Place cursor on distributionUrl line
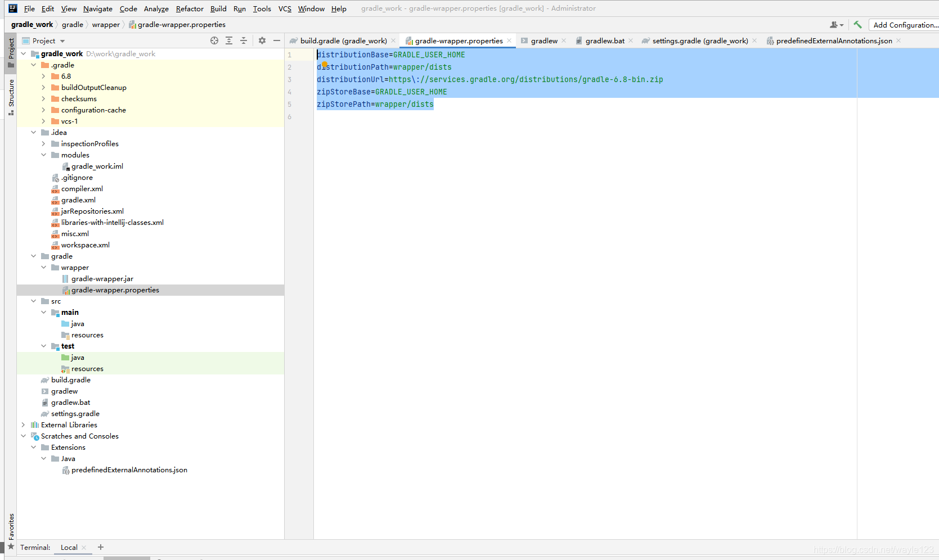Screen dimensions: 939x560 pos(489,79)
